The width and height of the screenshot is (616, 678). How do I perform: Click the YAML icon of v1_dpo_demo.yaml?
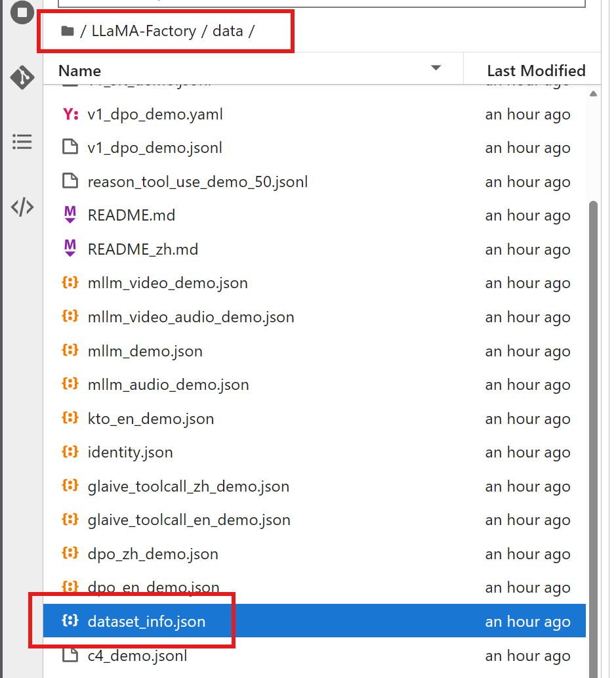pyautogui.click(x=70, y=114)
